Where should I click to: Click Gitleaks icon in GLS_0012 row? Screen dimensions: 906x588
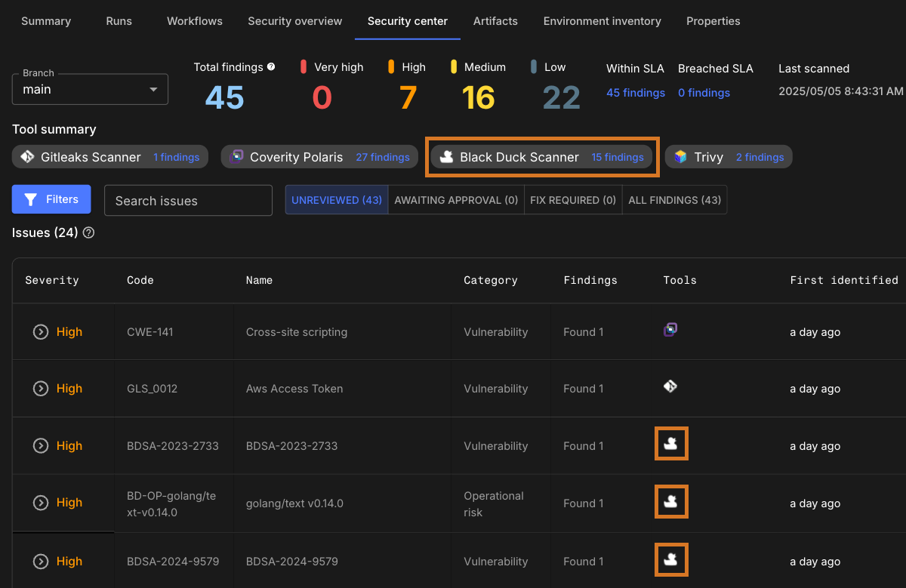click(670, 386)
